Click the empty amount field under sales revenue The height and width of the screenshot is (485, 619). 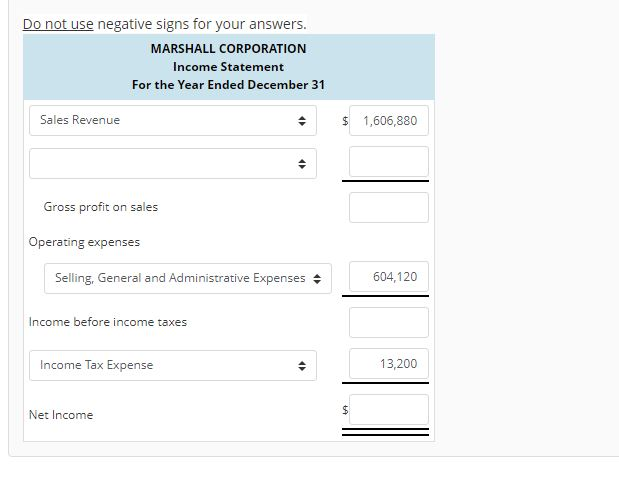point(389,162)
